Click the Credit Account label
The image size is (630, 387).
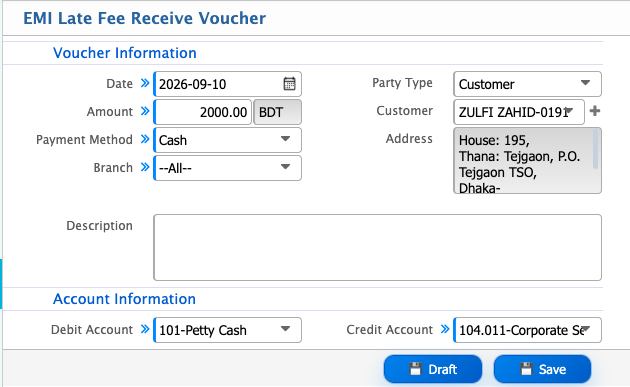(389, 330)
